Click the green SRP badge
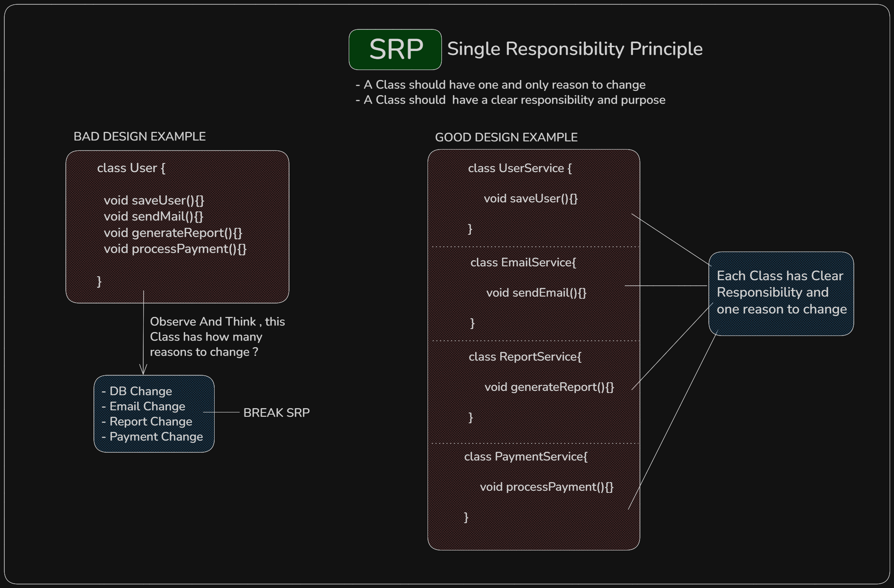Screen dimensions: 894x588 (395, 49)
